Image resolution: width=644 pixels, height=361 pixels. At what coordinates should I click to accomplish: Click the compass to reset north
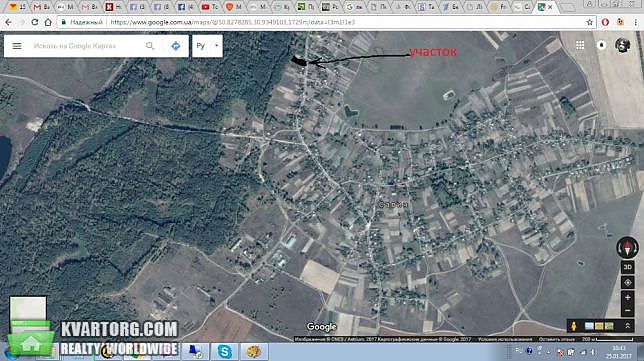pos(628,248)
